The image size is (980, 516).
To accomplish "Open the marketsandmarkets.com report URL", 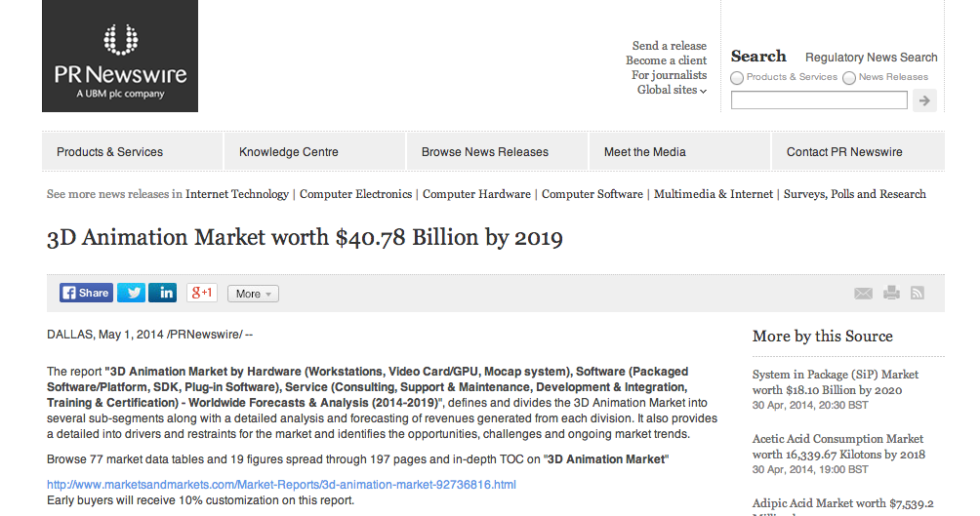I will click(x=281, y=485).
